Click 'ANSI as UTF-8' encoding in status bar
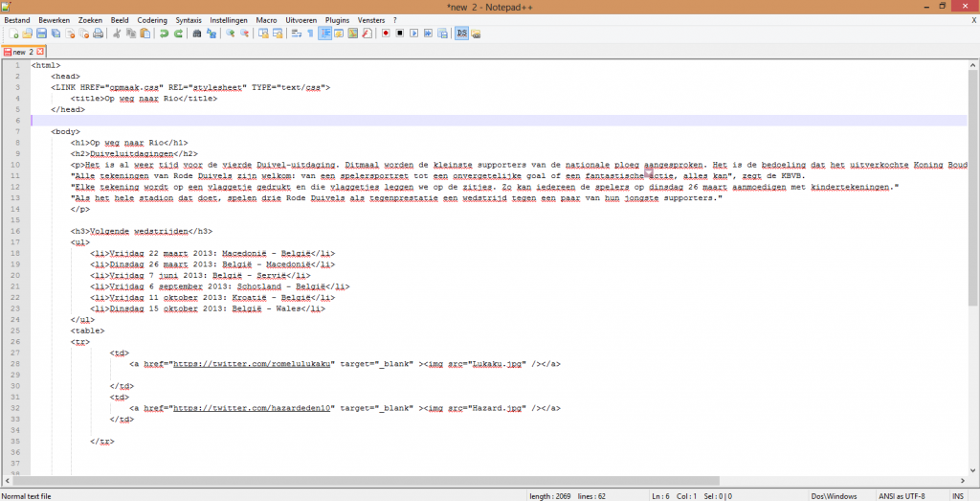This screenshot has height=501, width=980. (x=902, y=496)
